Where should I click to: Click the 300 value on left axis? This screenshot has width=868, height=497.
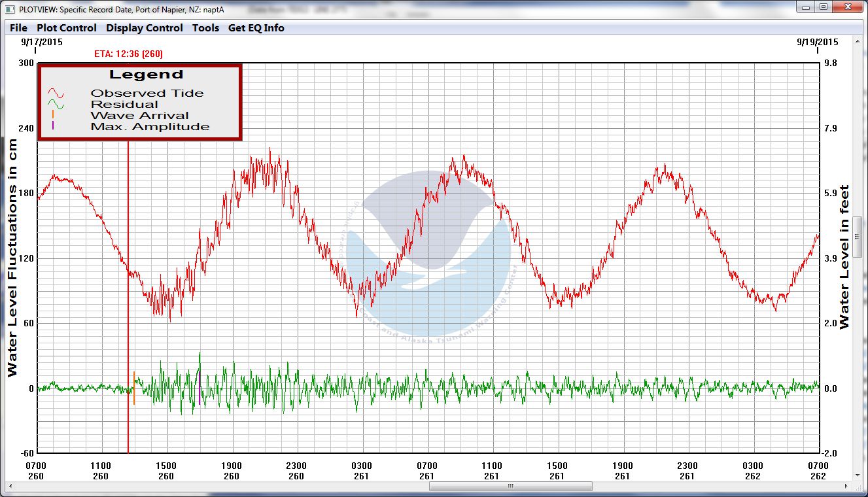pos(25,63)
